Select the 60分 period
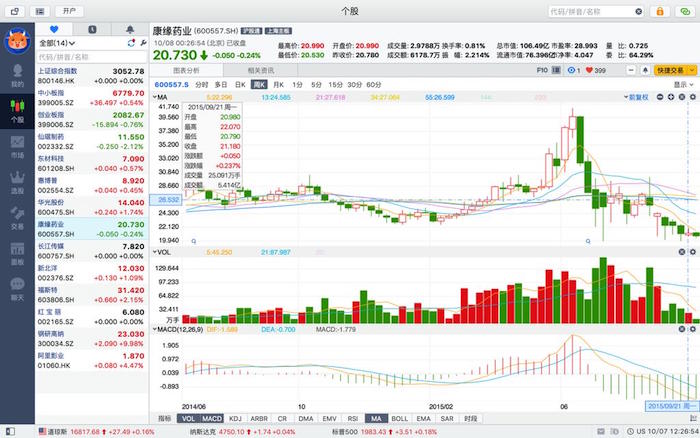 [x=374, y=84]
